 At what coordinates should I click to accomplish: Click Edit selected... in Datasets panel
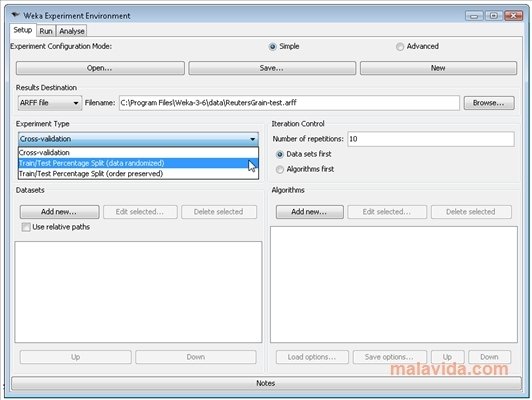tap(140, 212)
